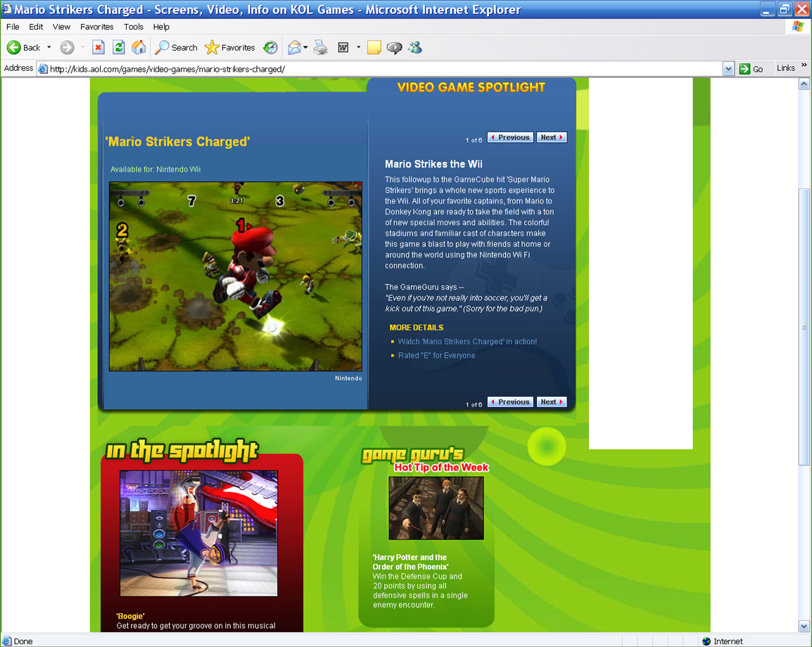The image size is (812, 647).
Task: Restore down the Internet Explorer window
Action: pos(785,9)
